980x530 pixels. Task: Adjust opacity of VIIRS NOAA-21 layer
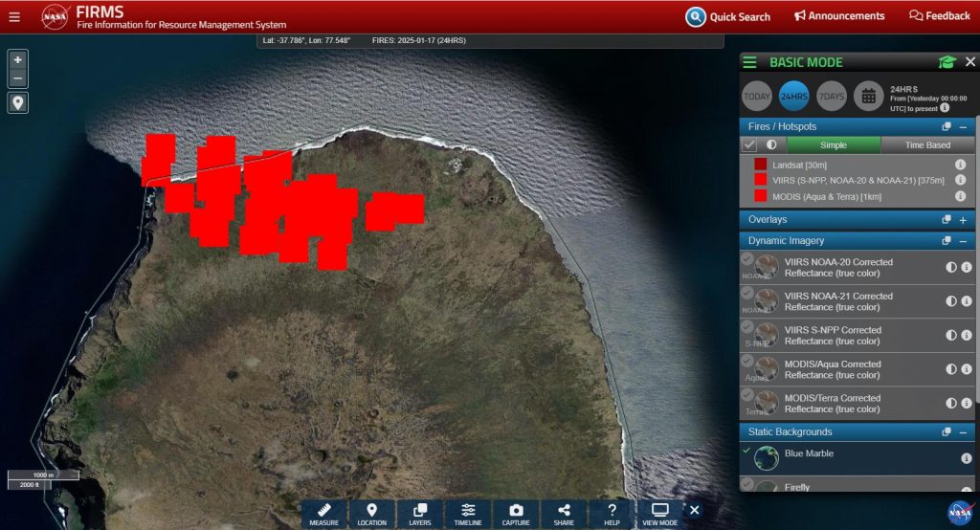coord(951,301)
